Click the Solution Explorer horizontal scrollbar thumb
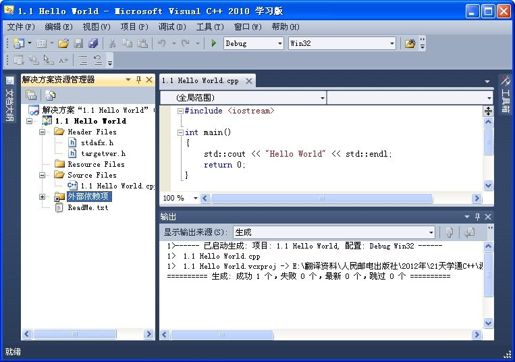This screenshot has height=362, width=515. [x=75, y=334]
